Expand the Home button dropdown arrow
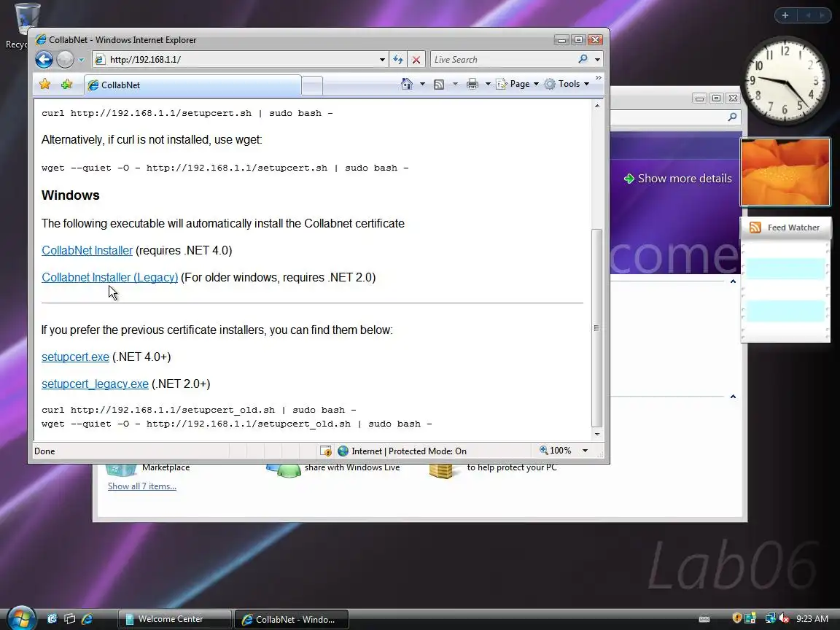Viewport: 840px width, 630px height. (x=422, y=84)
